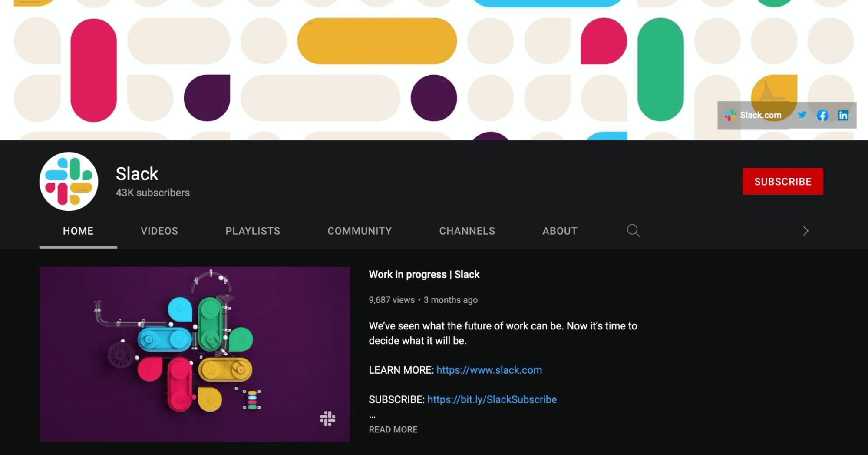Click the Slack channel name
This screenshot has width=868, height=455.
click(137, 174)
